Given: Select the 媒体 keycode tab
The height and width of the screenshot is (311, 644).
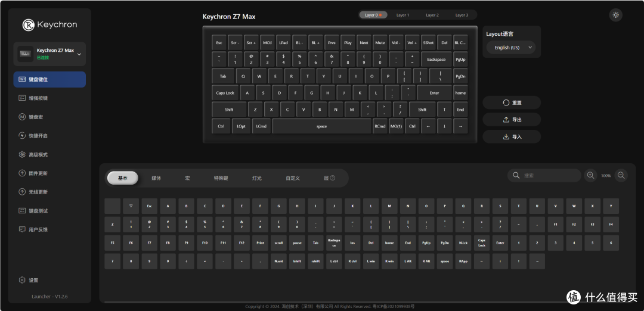Looking at the screenshot, I should pos(156,178).
